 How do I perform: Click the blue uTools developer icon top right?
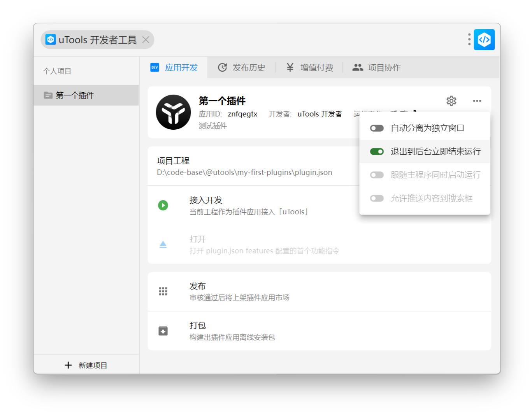point(484,39)
